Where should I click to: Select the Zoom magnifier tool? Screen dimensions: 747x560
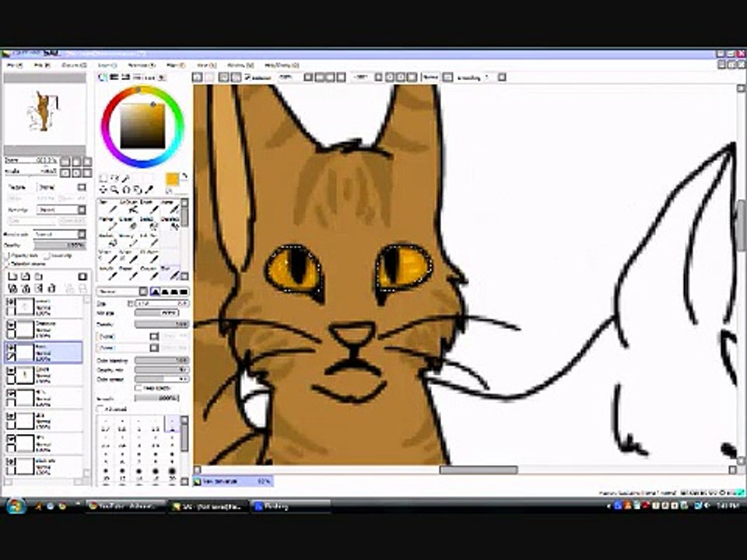tap(114, 190)
